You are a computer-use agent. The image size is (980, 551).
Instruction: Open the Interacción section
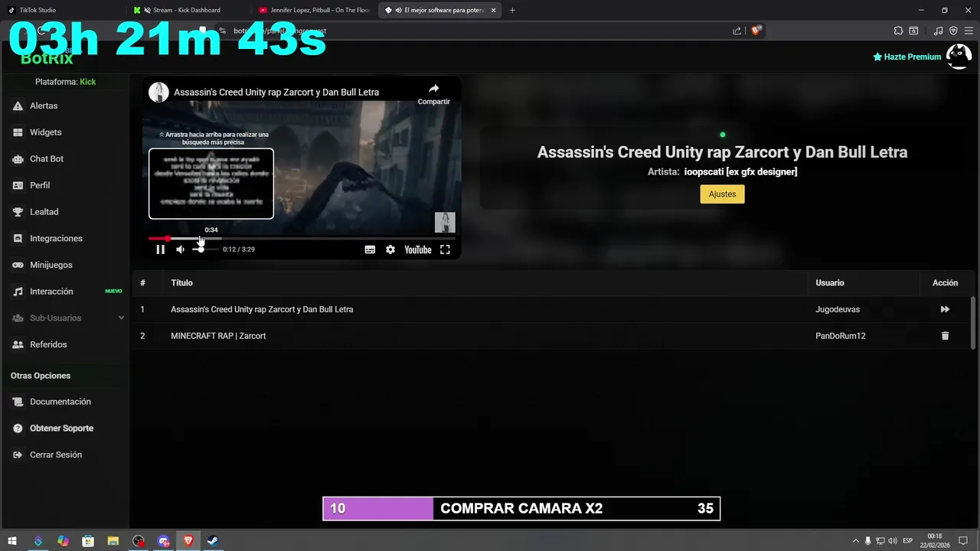coord(51,292)
